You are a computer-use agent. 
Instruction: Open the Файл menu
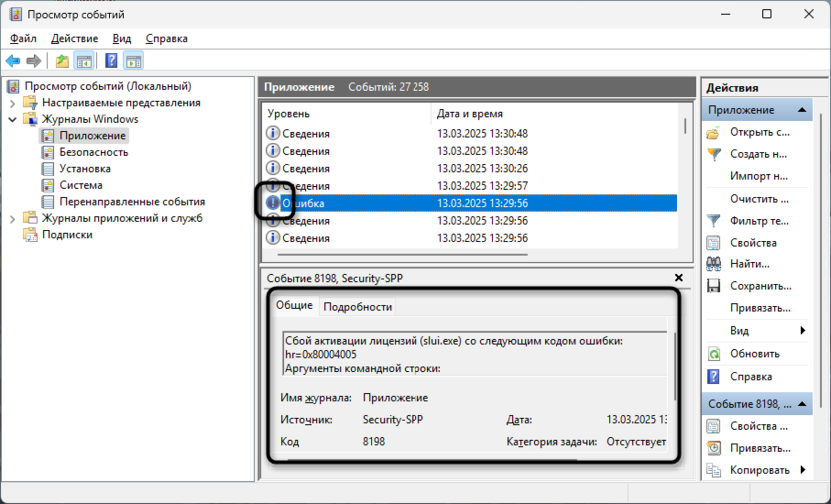point(23,39)
